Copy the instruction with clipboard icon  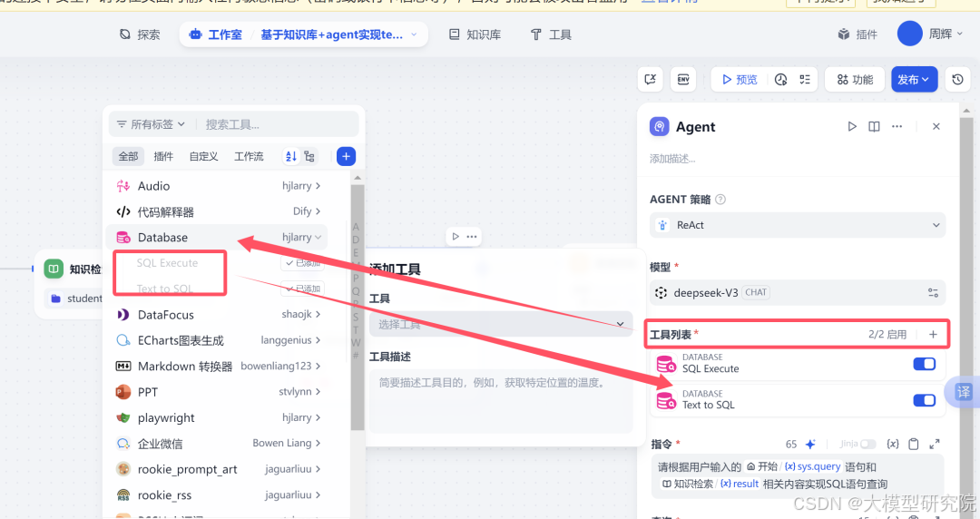click(914, 444)
